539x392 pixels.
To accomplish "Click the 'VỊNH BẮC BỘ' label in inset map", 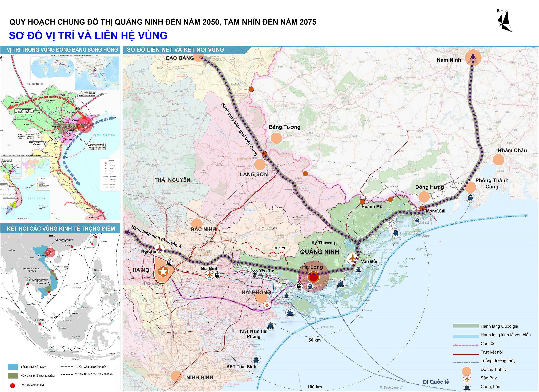I will [104, 135].
